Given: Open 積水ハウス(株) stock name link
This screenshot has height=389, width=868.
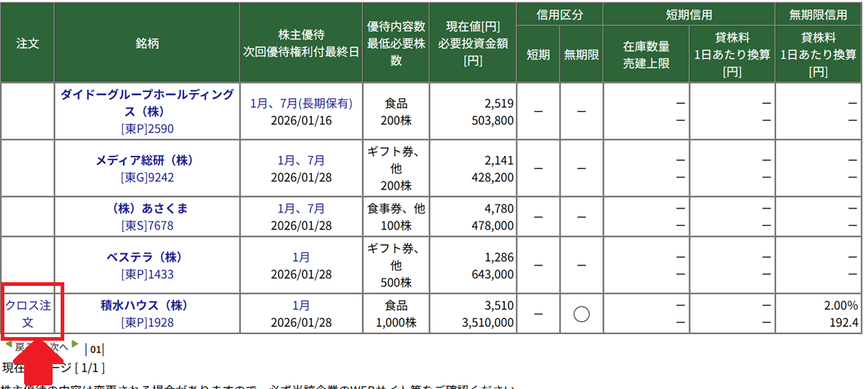Looking at the screenshot, I should [147, 306].
